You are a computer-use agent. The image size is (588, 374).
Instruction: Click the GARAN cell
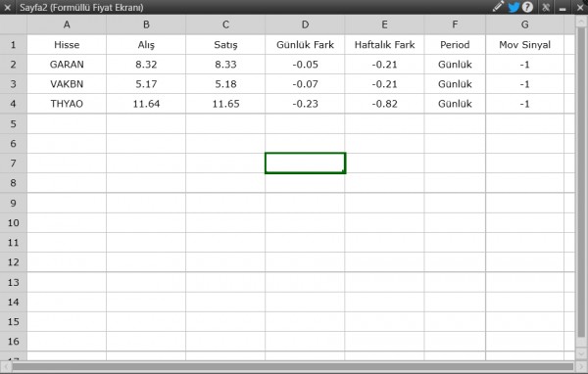point(67,65)
